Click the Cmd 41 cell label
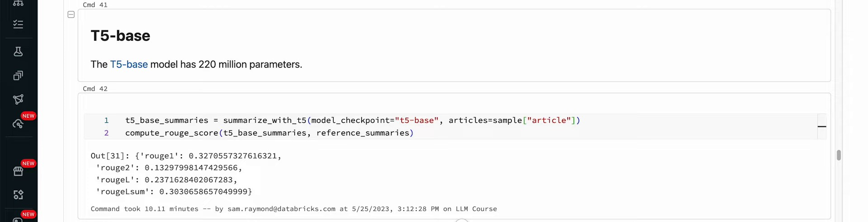Viewport: 868px width, 222px height. click(95, 5)
